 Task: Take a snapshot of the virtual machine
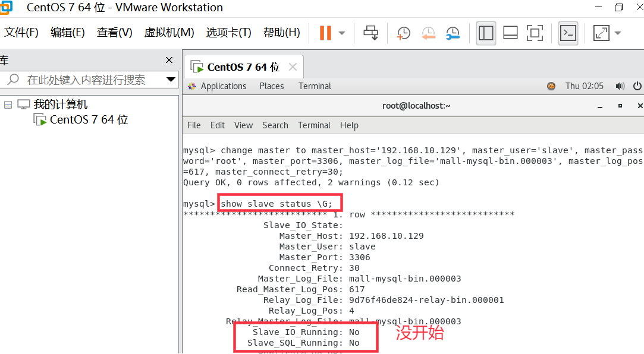click(403, 33)
